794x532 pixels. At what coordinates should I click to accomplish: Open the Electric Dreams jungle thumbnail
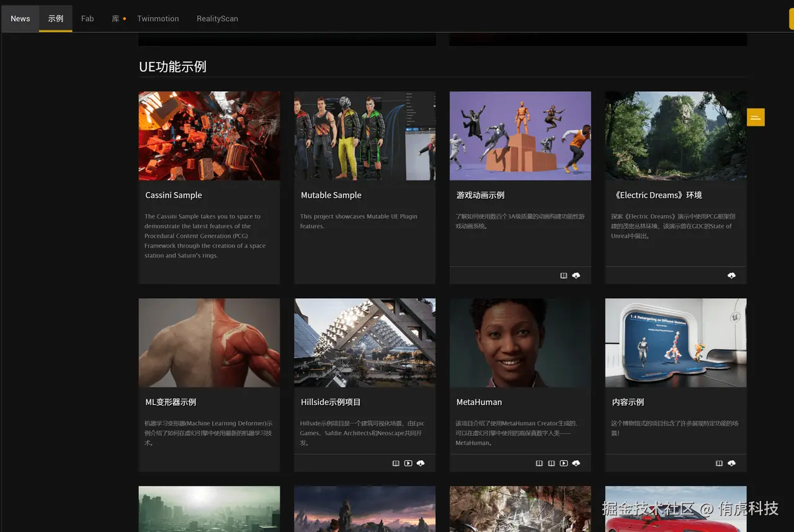point(676,136)
